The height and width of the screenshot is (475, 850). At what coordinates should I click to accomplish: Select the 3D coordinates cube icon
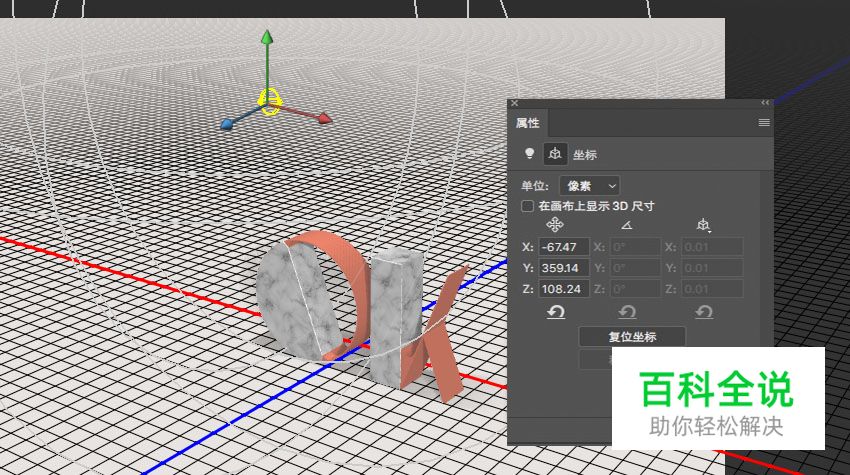coord(553,154)
